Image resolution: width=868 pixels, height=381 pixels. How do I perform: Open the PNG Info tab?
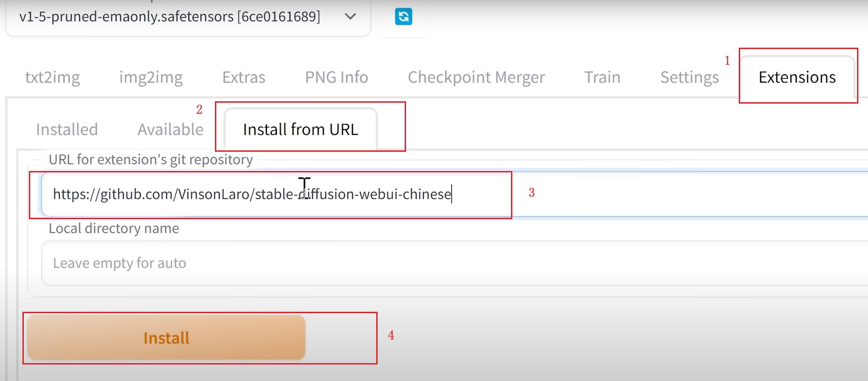(337, 77)
